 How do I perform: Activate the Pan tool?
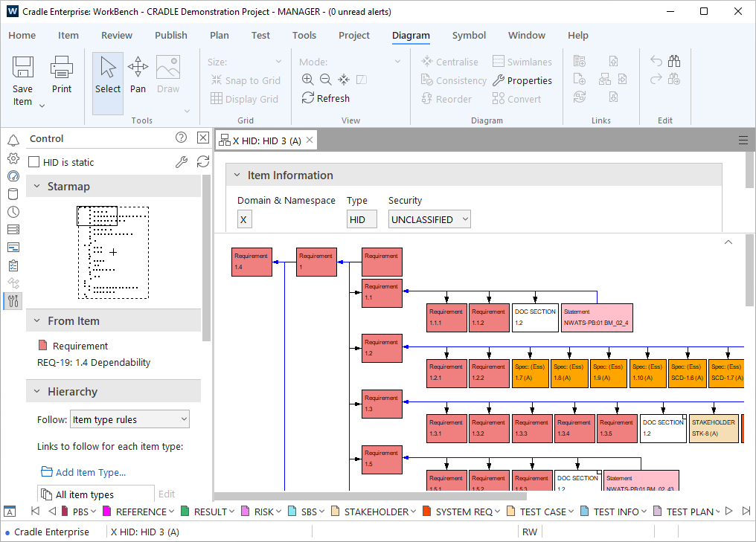click(x=138, y=74)
